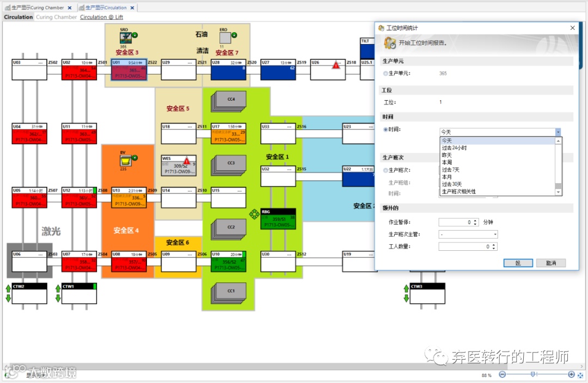Choose 过去24小时 in the time list
Image resolution: width=588 pixels, height=383 pixels.
[497, 147]
